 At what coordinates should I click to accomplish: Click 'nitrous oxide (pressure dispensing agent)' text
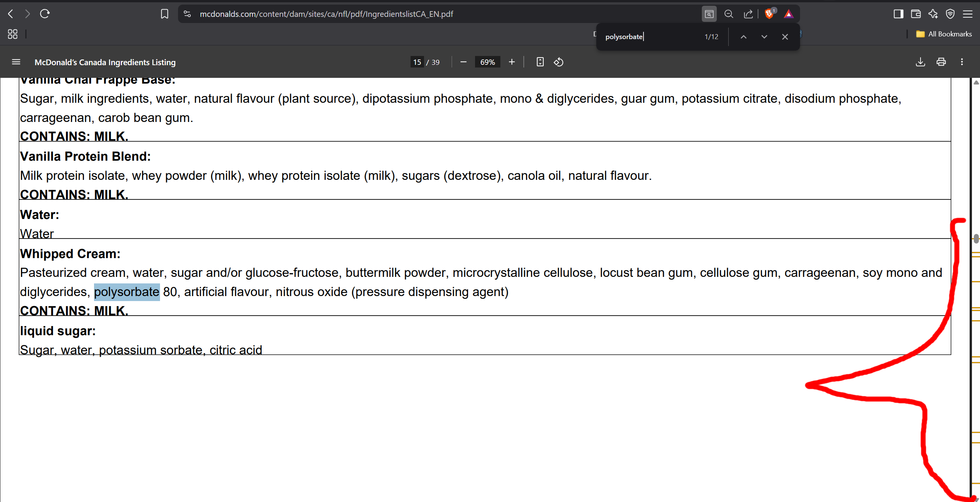[392, 292]
